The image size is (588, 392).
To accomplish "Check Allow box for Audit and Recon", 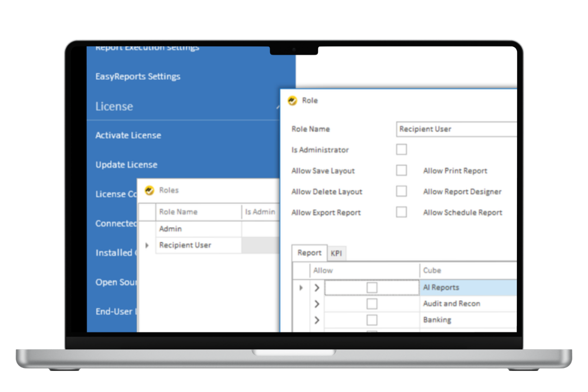I will [x=372, y=304].
